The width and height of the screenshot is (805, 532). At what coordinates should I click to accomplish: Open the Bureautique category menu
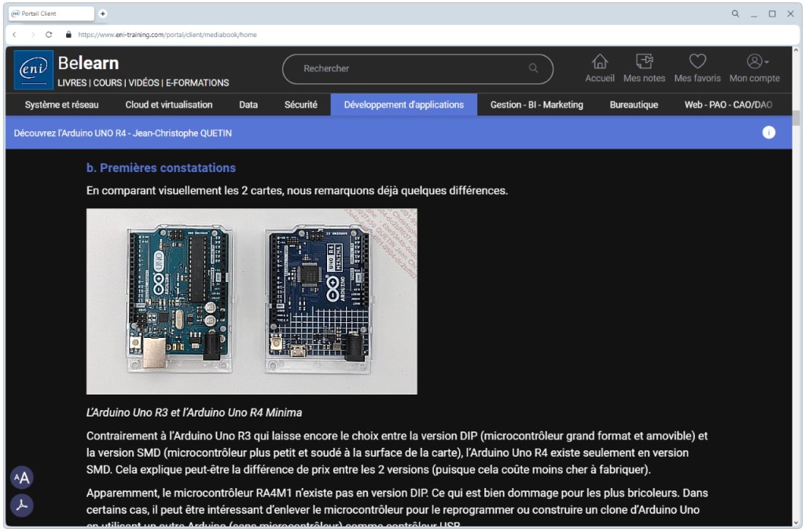click(x=634, y=104)
